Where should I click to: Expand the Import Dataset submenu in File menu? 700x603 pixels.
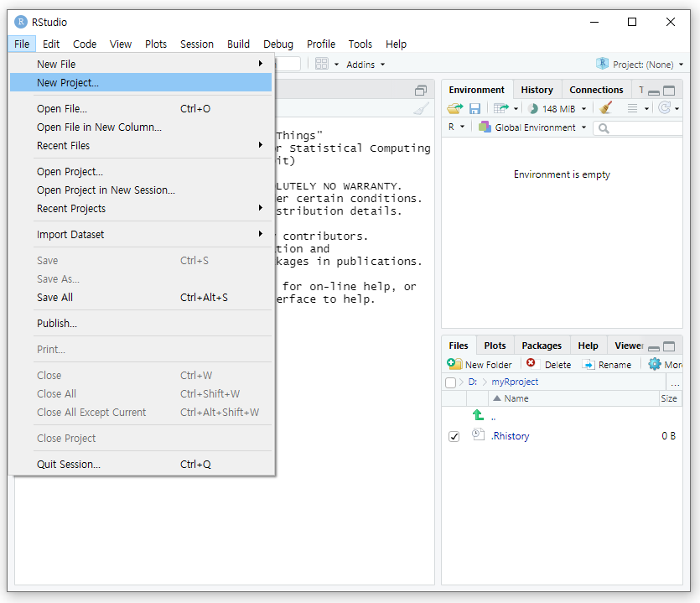point(141,235)
